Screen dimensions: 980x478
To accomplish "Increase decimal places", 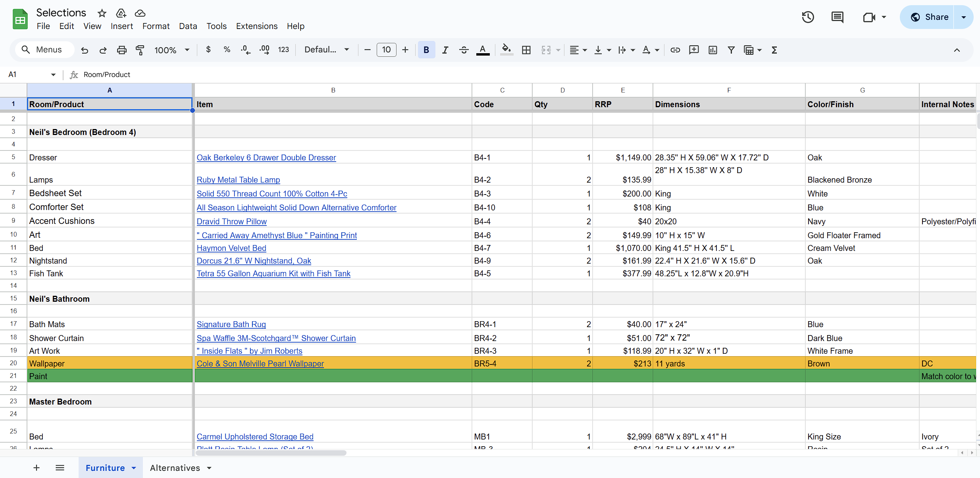I will (264, 50).
